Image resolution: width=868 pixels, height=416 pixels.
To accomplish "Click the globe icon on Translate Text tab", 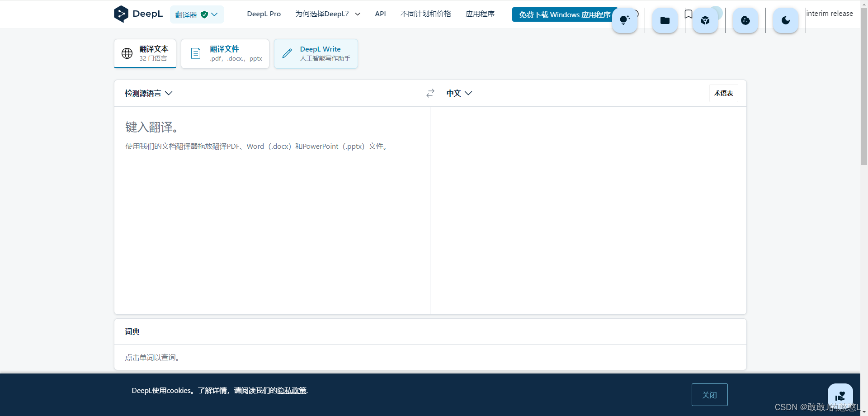I will click(127, 53).
